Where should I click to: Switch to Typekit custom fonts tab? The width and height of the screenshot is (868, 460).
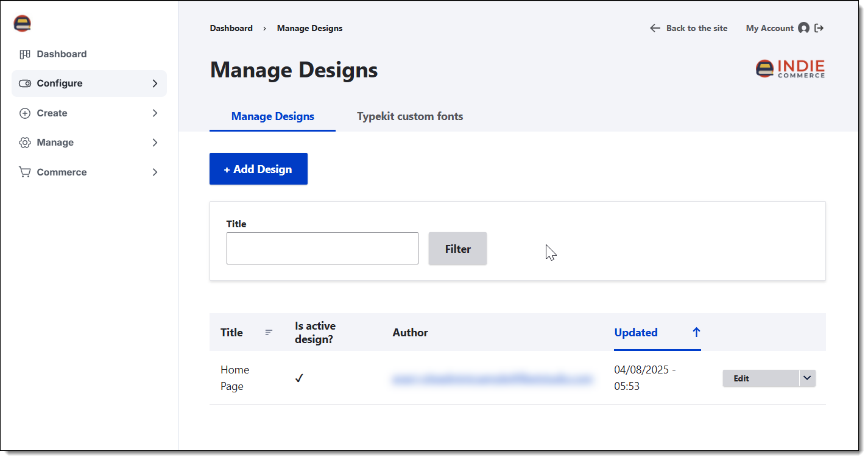coord(410,116)
